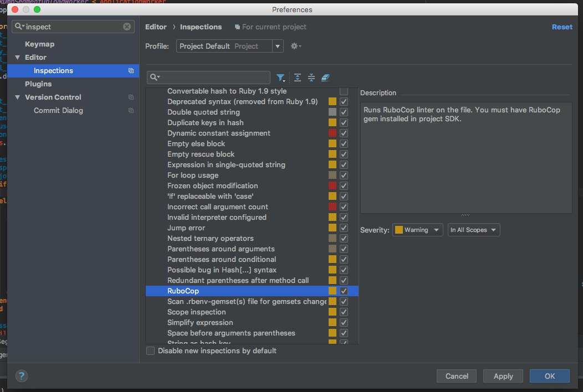Viewport: 583px width, 392px height.
Task: Open the In All Scopes dropdown
Action: pyautogui.click(x=474, y=230)
